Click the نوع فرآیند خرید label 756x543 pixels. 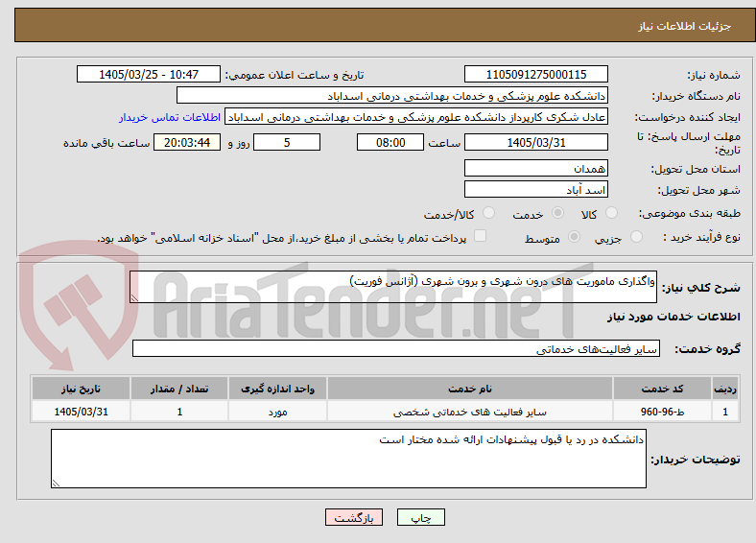pos(701,237)
